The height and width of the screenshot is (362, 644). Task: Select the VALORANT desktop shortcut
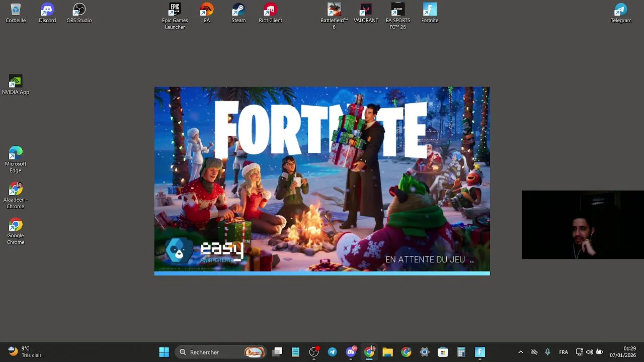tap(366, 13)
